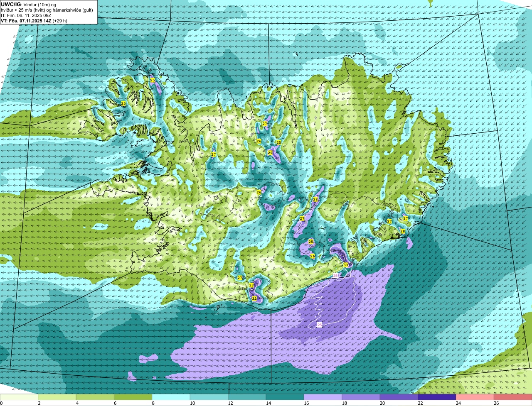This screenshot has height=406, width=532.
Task: Select the 18–20 m/s purple legend swatch
Action: pos(361,397)
